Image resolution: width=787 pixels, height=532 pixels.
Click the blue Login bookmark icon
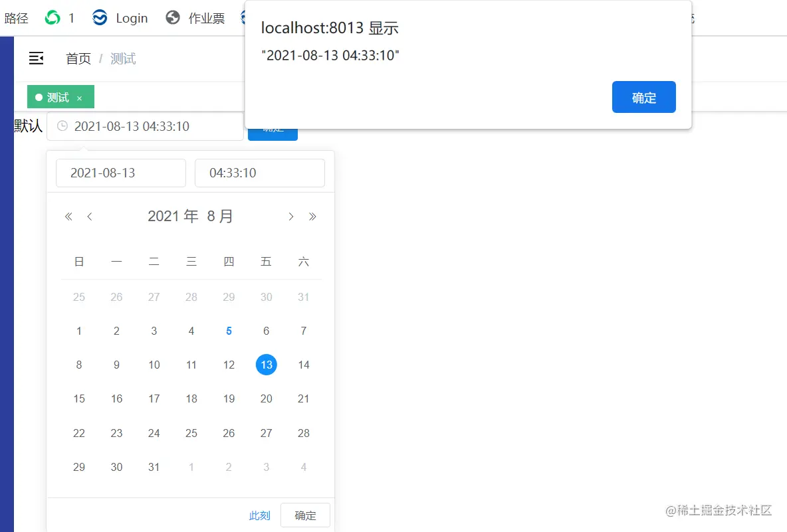click(100, 18)
